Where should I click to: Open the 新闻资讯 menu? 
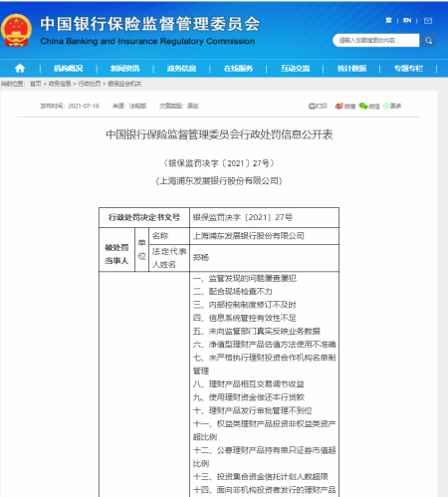point(124,69)
